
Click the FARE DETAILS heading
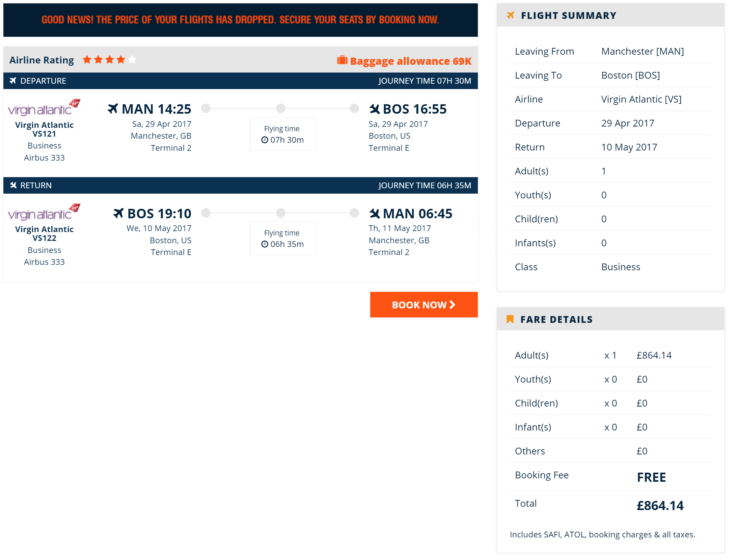coord(556,319)
